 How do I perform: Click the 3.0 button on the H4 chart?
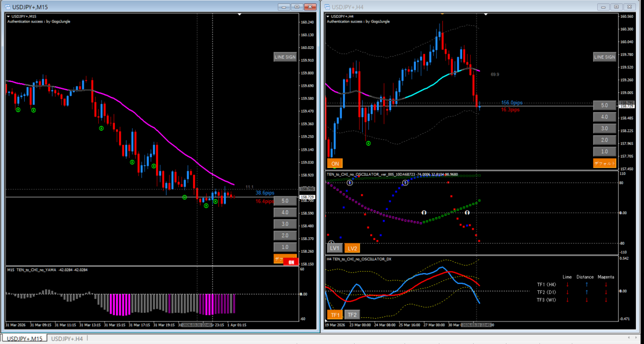pyautogui.click(x=604, y=128)
